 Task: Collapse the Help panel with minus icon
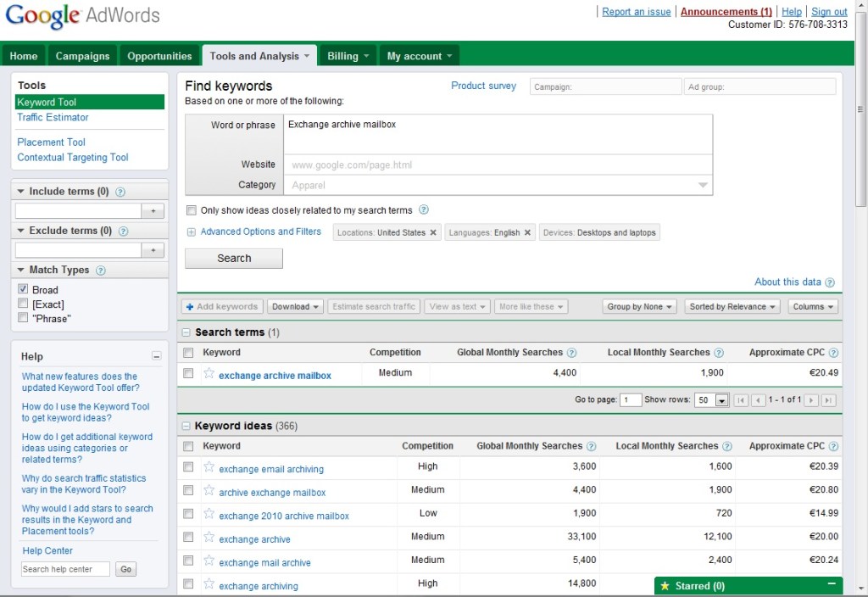pos(156,357)
